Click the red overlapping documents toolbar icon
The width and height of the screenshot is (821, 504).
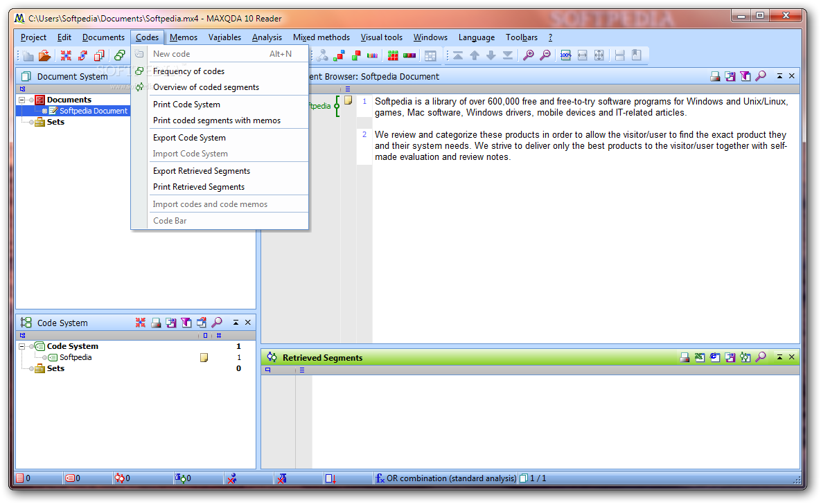(99, 55)
